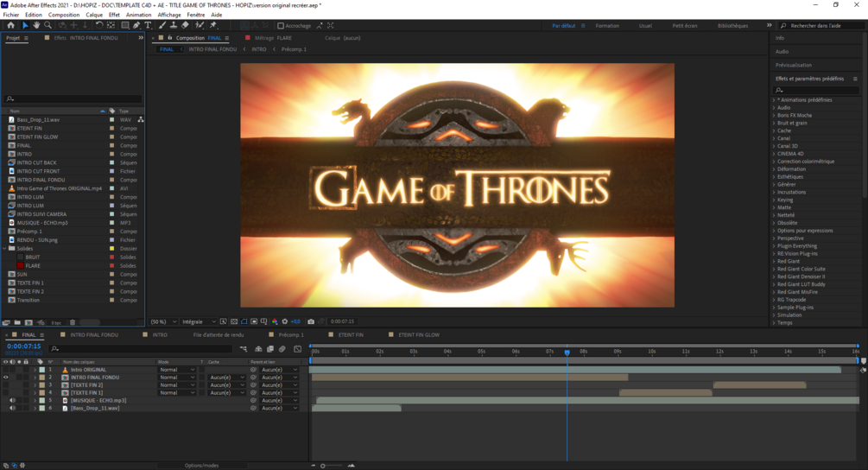Select the Selection arrow tool
The height and width of the screenshot is (470, 868).
[x=25, y=25]
